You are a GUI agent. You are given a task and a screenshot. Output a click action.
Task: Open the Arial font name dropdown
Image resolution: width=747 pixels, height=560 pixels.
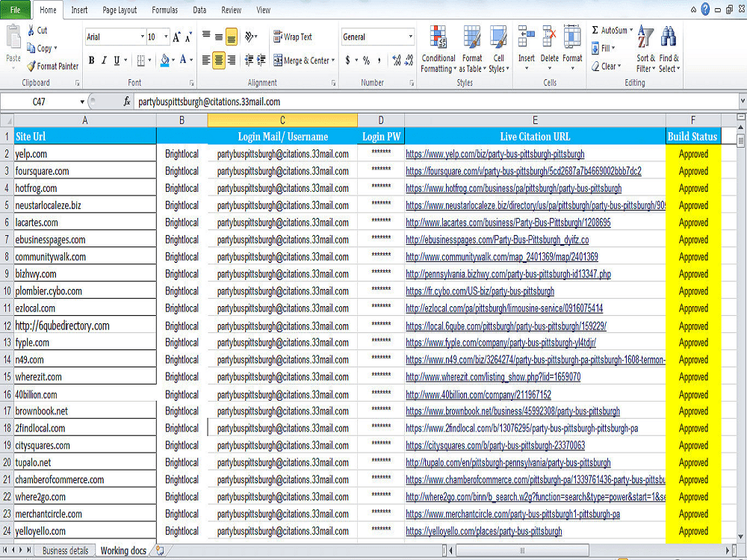[x=142, y=37]
